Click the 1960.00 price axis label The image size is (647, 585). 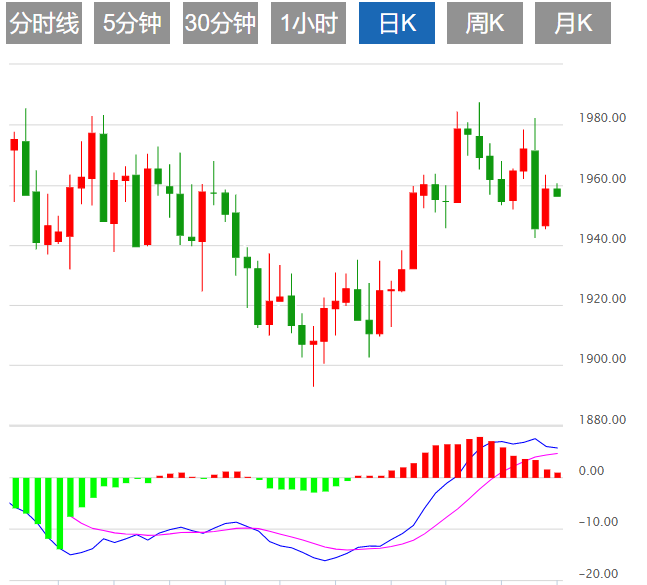pos(602,179)
